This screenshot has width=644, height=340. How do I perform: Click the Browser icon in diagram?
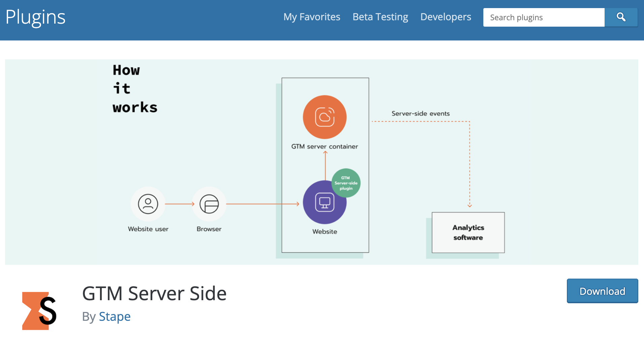pos(209,204)
